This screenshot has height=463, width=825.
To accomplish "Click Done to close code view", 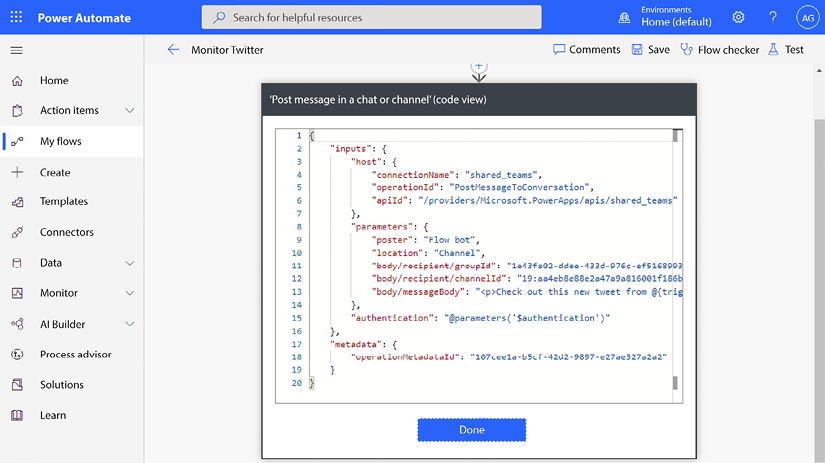I will click(471, 430).
